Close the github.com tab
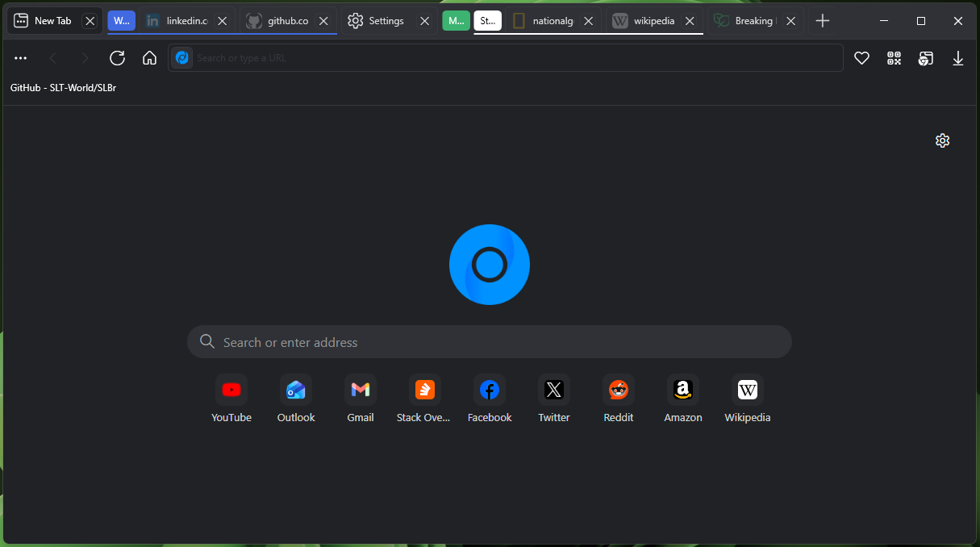Screen dimensions: 980x547 point(323,21)
